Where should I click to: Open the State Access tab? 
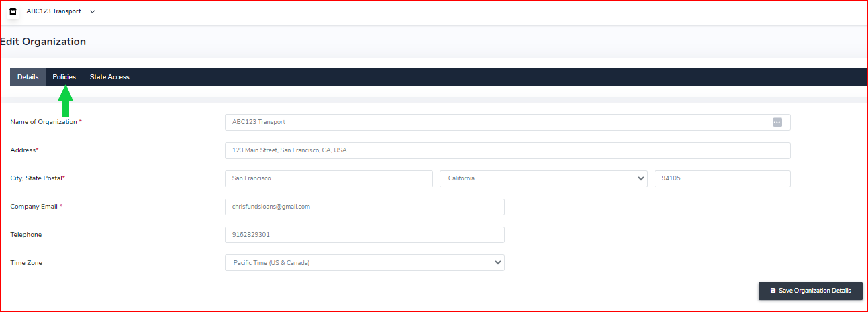pyautogui.click(x=109, y=77)
